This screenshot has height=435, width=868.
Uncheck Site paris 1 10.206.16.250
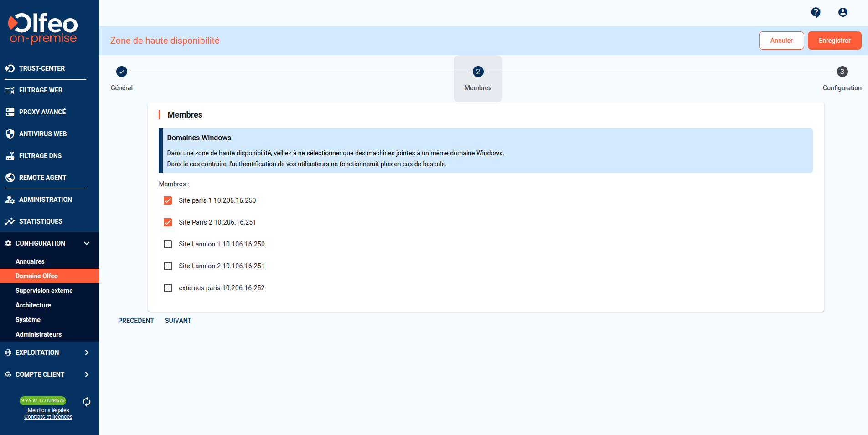[168, 200]
